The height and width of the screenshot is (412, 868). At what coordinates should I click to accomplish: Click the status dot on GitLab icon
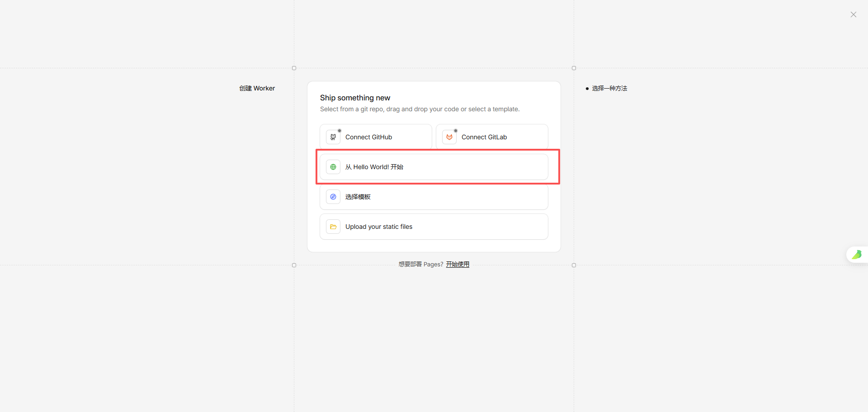[456, 131]
